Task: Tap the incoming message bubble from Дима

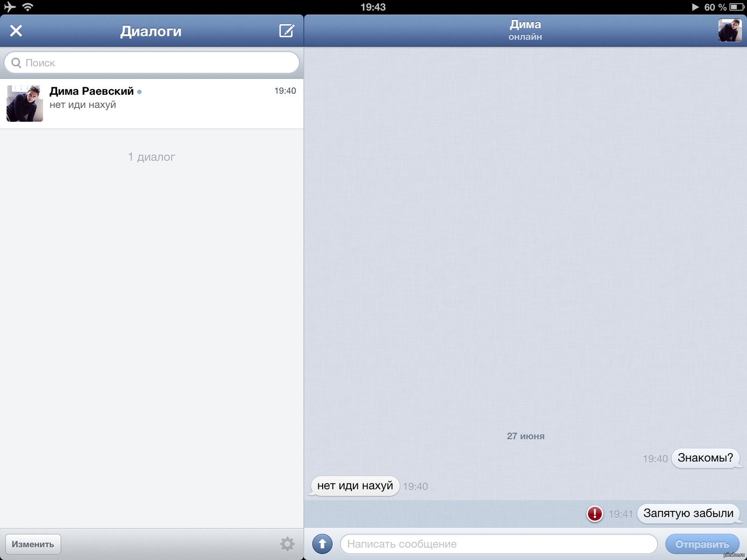Action: click(355, 486)
